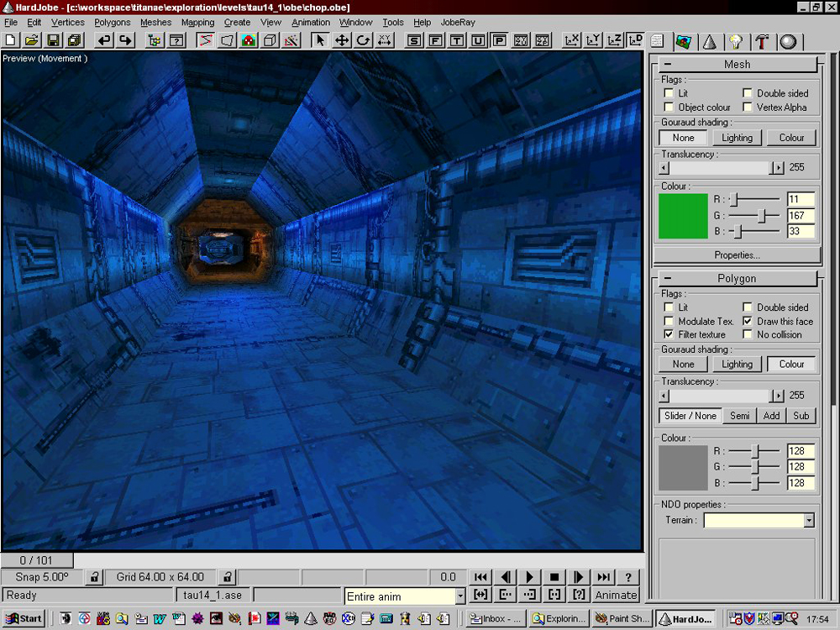Enable Double sided checkbox in Mesh panel

tap(748, 93)
